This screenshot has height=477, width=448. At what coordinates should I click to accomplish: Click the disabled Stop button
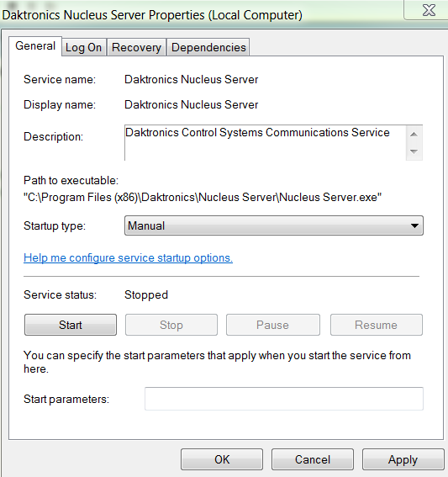171,325
